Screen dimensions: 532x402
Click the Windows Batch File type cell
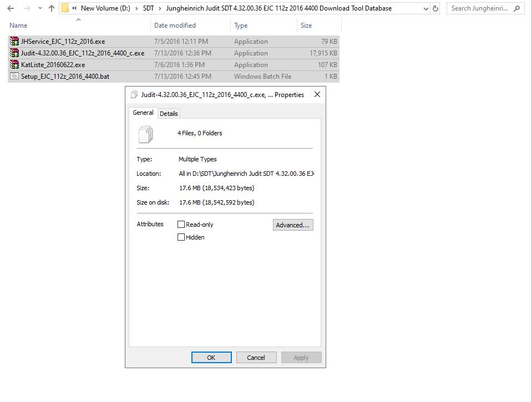click(262, 77)
